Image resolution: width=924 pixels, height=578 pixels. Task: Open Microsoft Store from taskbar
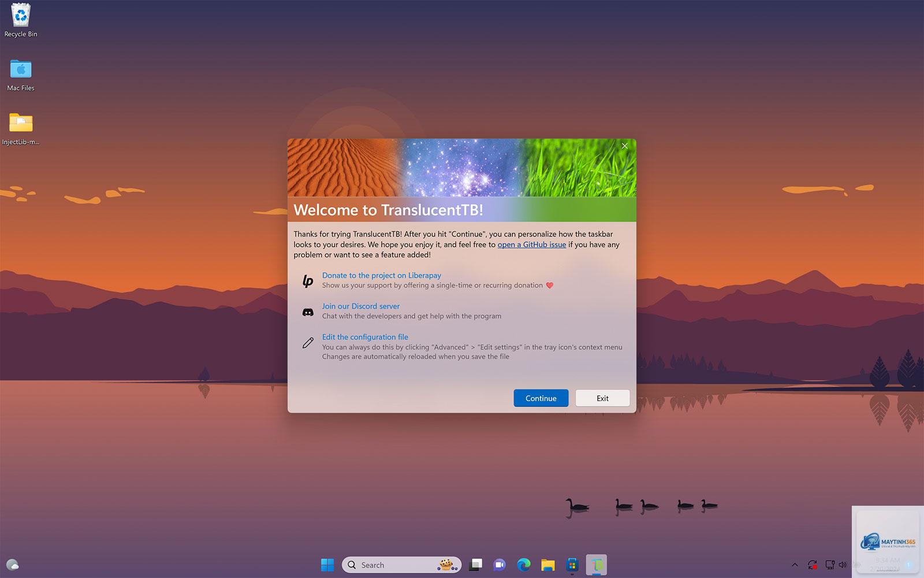click(x=572, y=565)
